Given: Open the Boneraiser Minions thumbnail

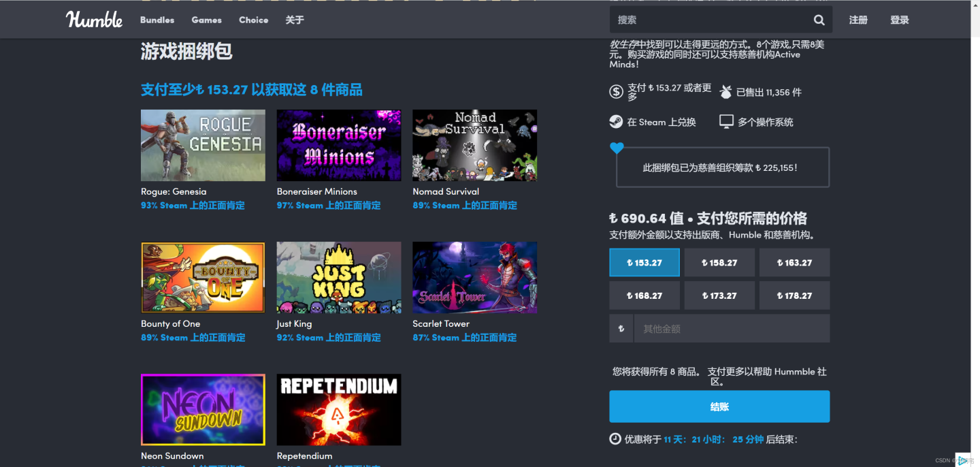Looking at the screenshot, I should pos(339,146).
